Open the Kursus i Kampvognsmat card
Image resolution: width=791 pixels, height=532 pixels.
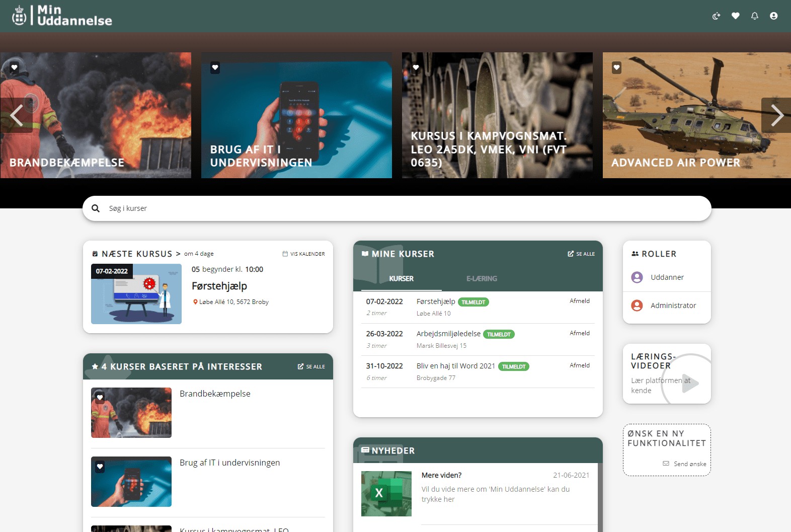(x=497, y=115)
